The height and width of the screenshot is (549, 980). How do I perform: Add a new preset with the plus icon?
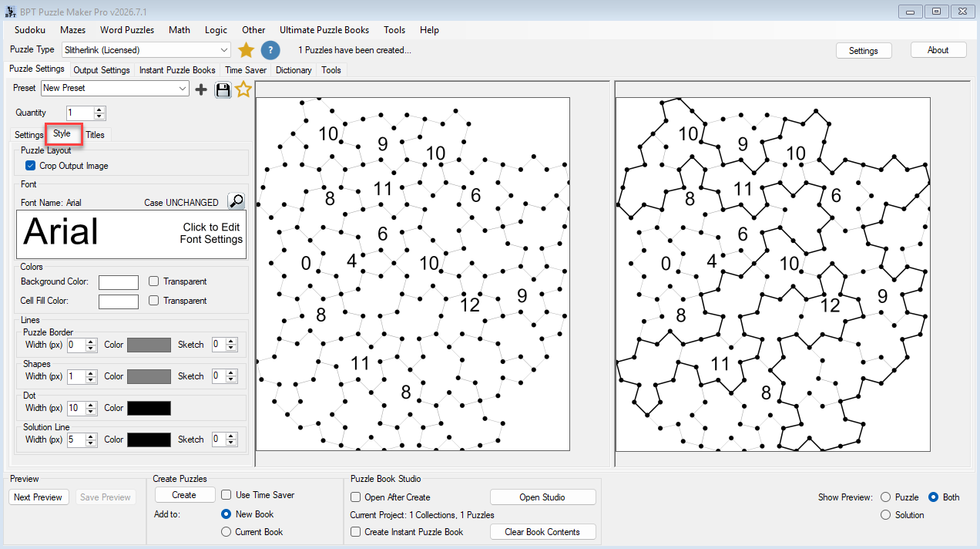[x=201, y=89]
